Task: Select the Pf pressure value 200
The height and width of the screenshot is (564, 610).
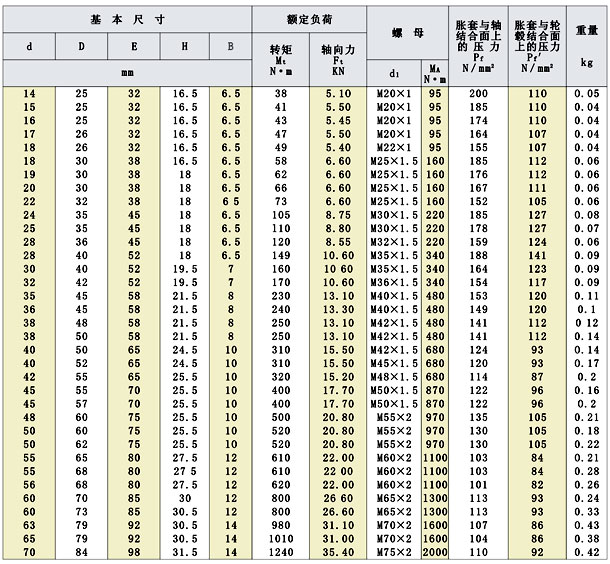Action: (x=478, y=92)
